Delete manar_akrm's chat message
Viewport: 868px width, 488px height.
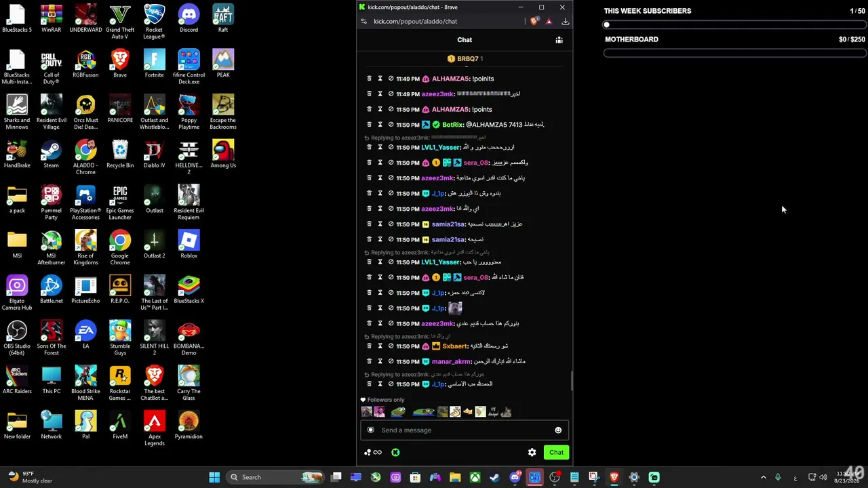pyautogui.click(x=369, y=361)
